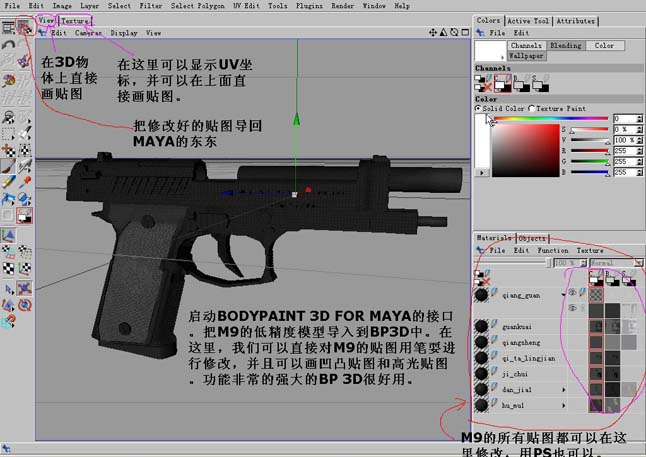646x457 pixels.
Task: Click the viewport zoom triangle icon
Action: [x=443, y=32]
